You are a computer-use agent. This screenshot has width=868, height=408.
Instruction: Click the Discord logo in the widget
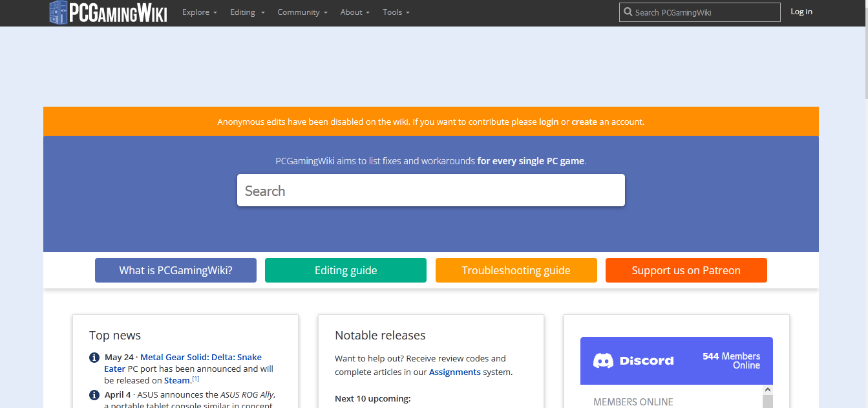(633, 361)
